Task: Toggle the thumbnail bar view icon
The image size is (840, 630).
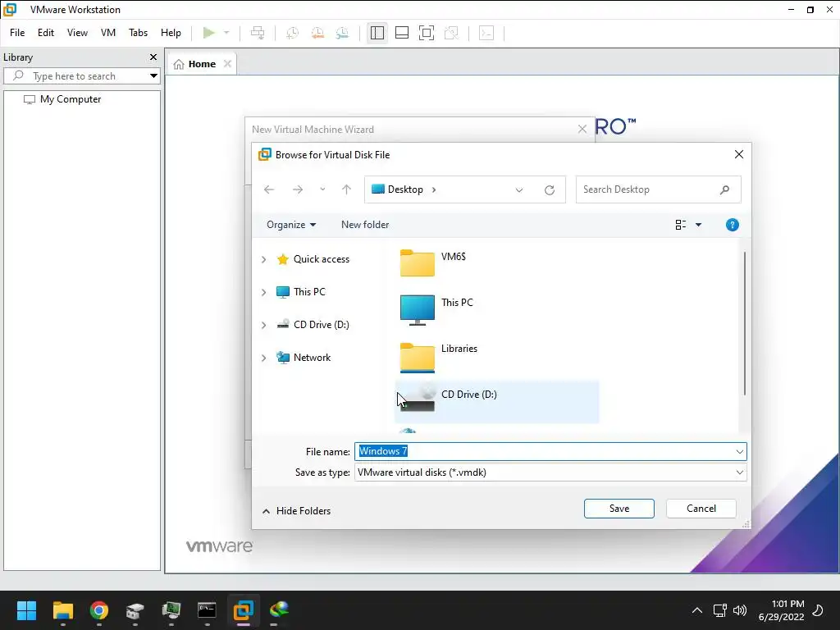Action: pos(402,33)
